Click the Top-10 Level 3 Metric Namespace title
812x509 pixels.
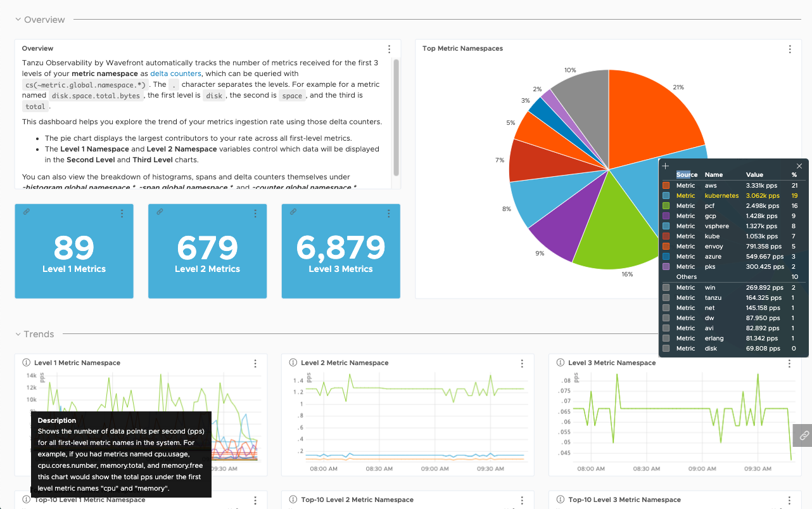coord(625,500)
